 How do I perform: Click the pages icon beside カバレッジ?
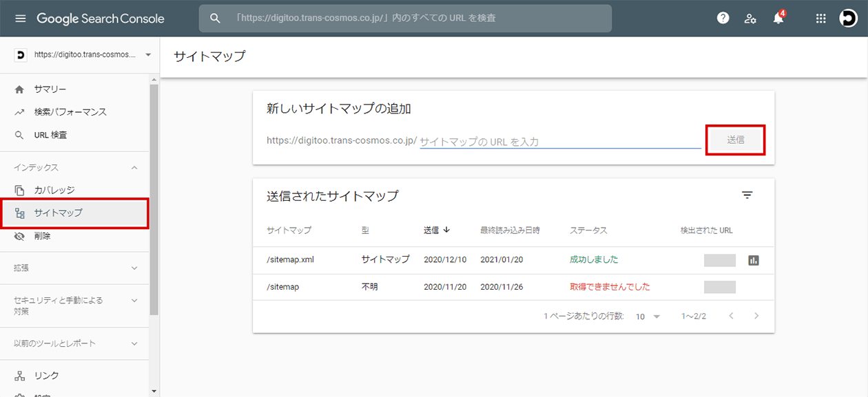(x=19, y=190)
